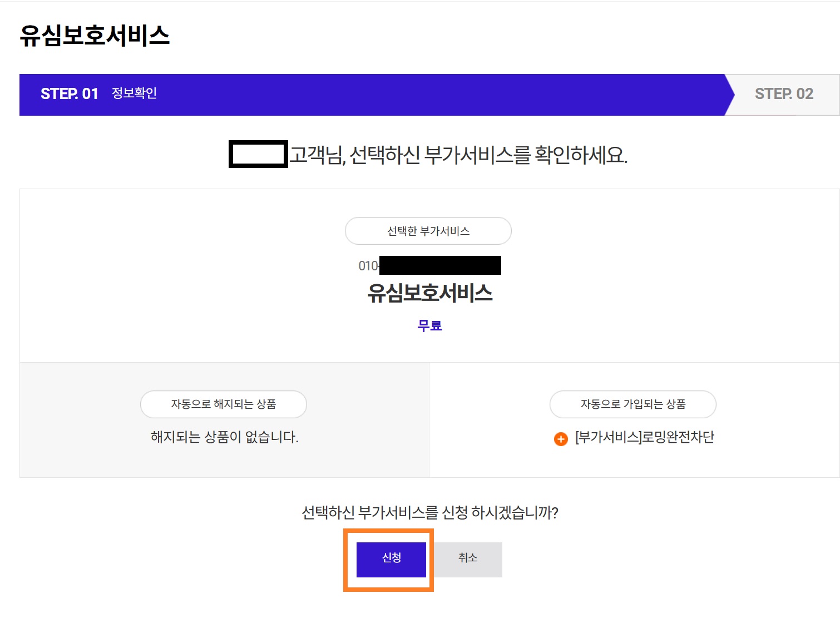This screenshot has height=618, width=840.
Task: Click the masked customer name box
Action: [257, 154]
